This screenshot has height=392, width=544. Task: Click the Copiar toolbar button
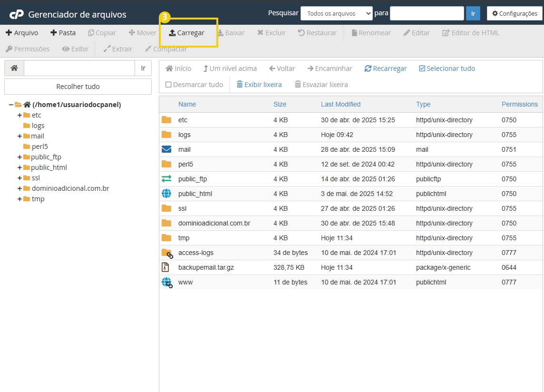(102, 33)
